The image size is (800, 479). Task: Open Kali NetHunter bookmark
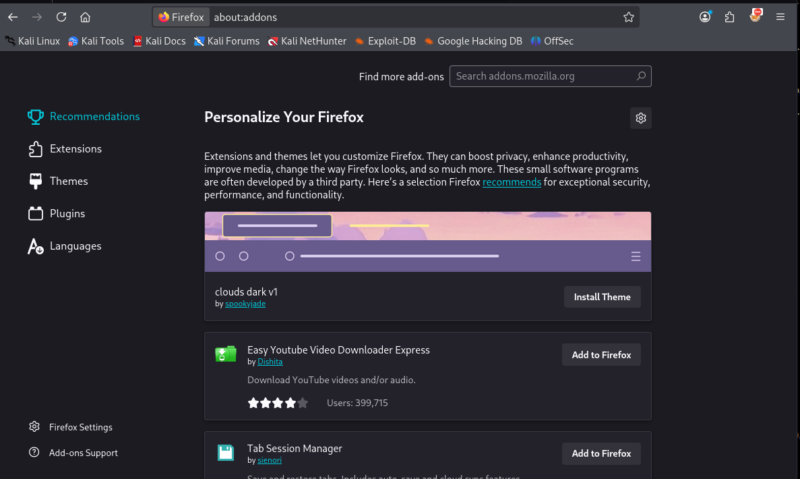[307, 41]
